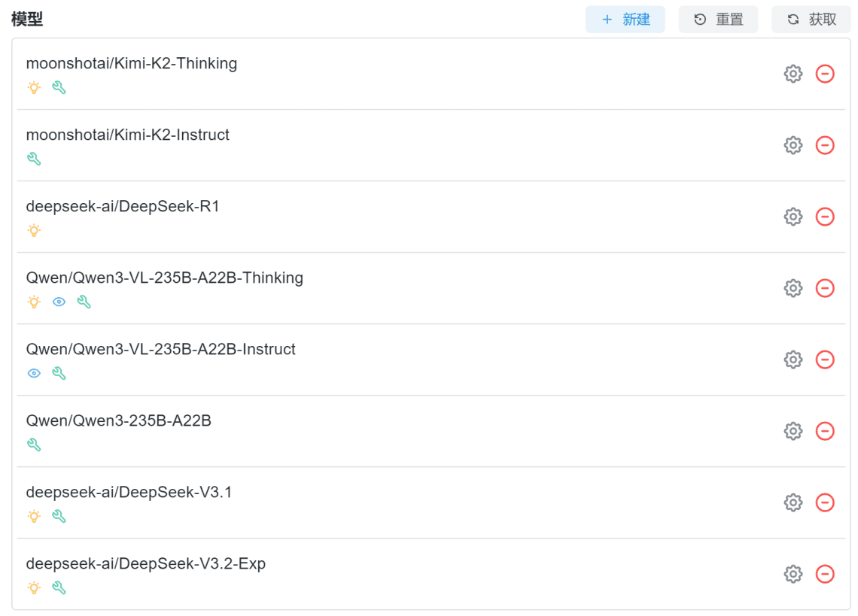Select the Qwen/Qwen3-235B-A22B list entry name

coord(118,420)
